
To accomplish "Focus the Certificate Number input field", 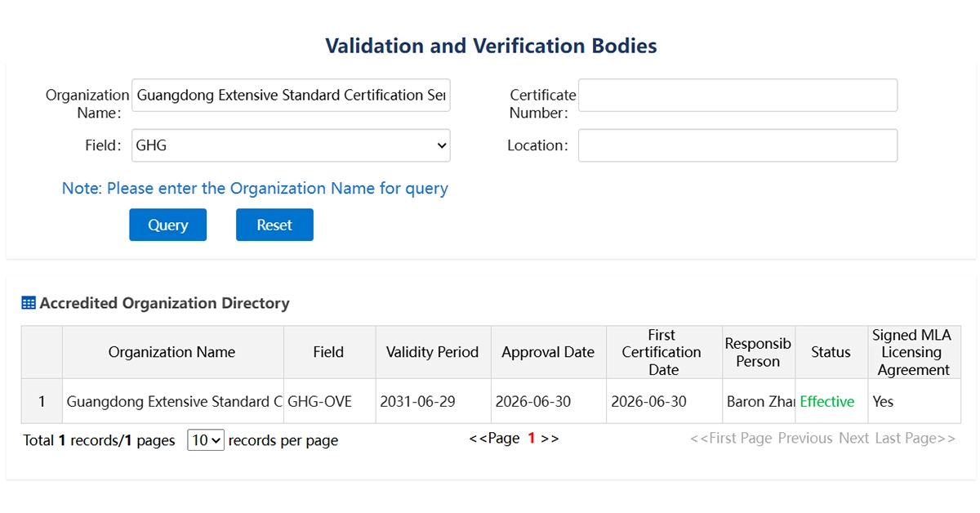I will pos(737,96).
